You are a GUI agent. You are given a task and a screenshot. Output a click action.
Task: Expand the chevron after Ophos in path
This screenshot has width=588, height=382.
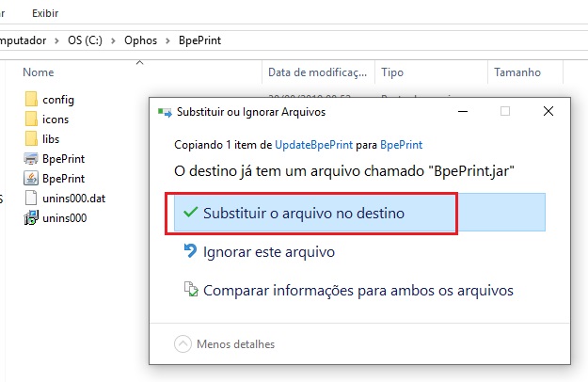(x=167, y=40)
